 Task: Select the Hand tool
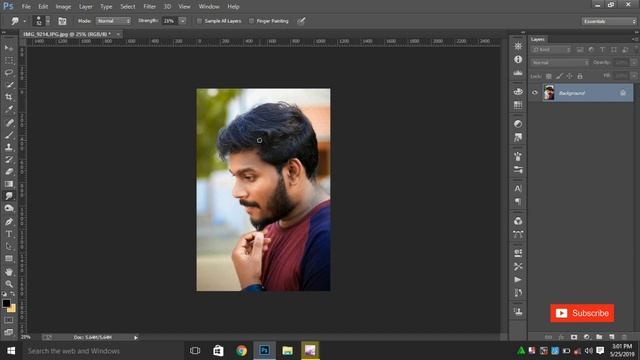point(9,271)
